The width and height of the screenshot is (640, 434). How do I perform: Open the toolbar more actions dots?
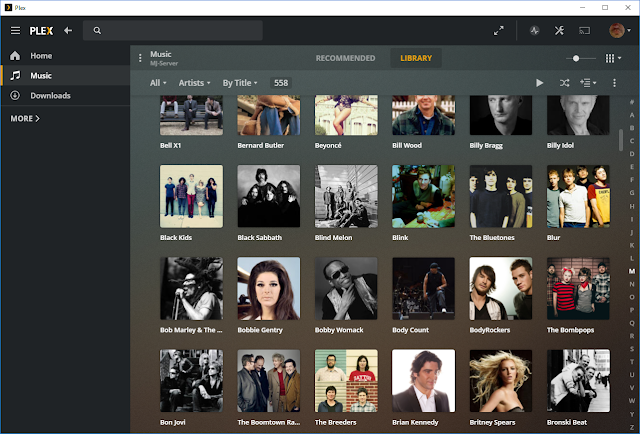[614, 83]
